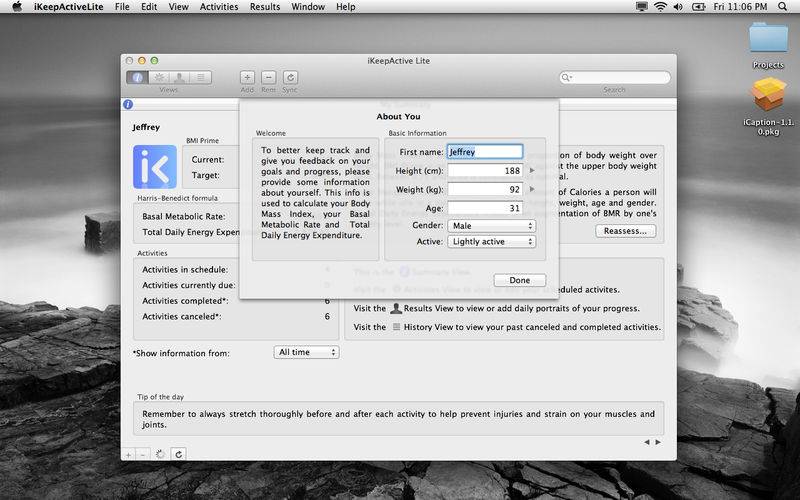
Task: Switch to the Activities view icon
Action: point(159,78)
